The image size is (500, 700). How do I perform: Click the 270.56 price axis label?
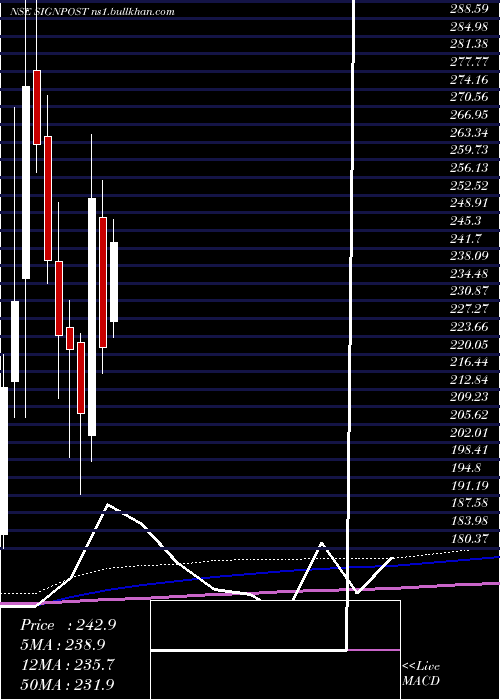pyautogui.click(x=469, y=97)
